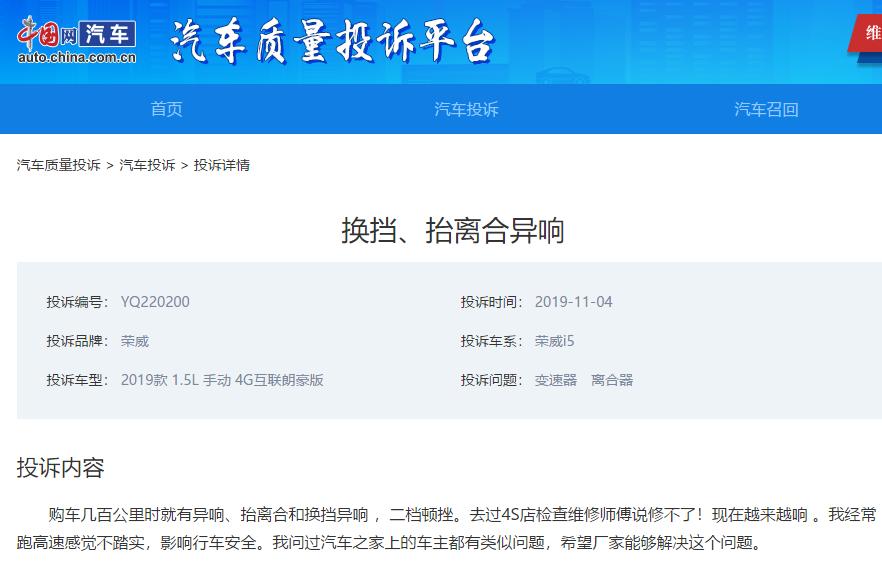Click the 汽车质量投诉平台 banner title
This screenshot has height=564, width=882.
tap(332, 40)
